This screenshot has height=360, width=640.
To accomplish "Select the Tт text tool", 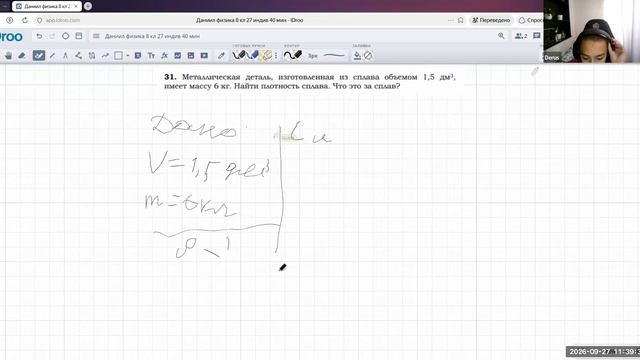I will 151,56.
